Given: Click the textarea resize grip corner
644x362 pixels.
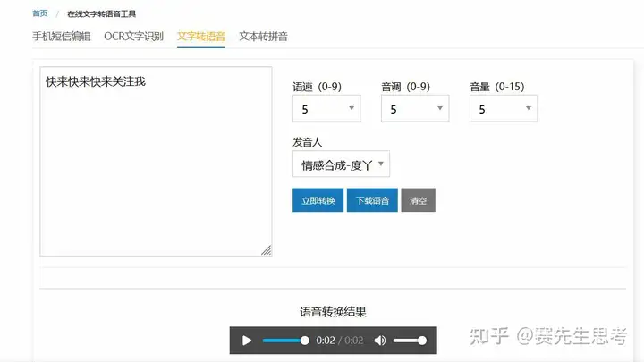Looking at the screenshot, I should point(267,250).
